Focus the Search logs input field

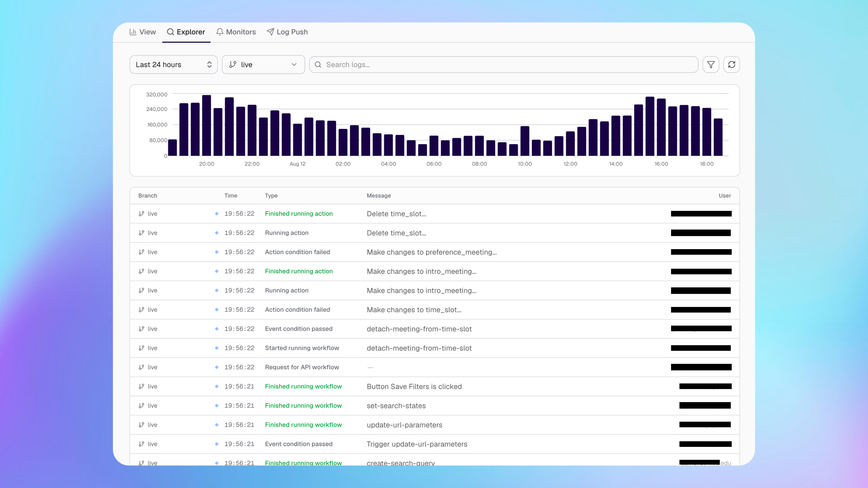pos(503,65)
